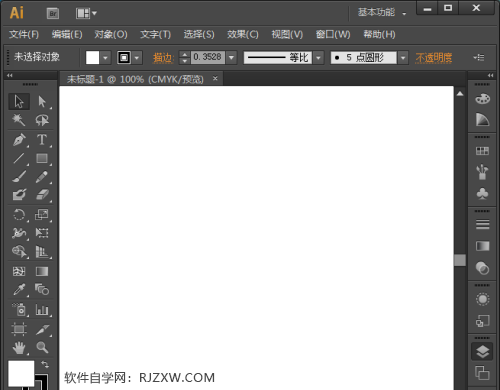Click the 描边 stroke link

click(163, 58)
